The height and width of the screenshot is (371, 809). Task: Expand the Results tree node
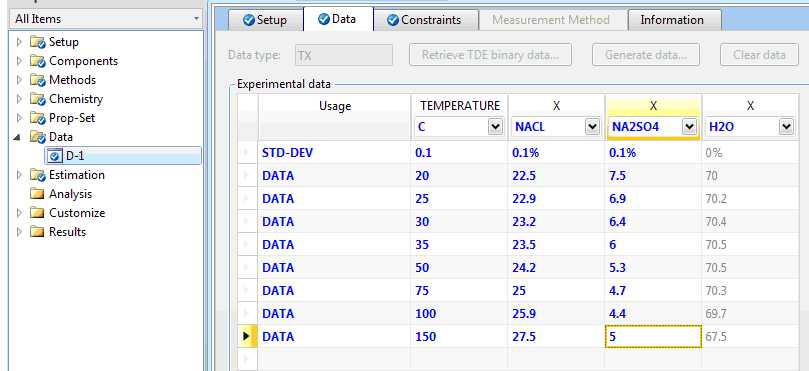tap(20, 232)
